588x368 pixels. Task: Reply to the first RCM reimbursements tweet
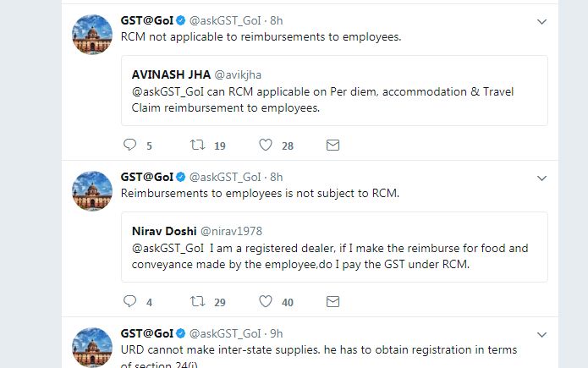[x=129, y=145]
